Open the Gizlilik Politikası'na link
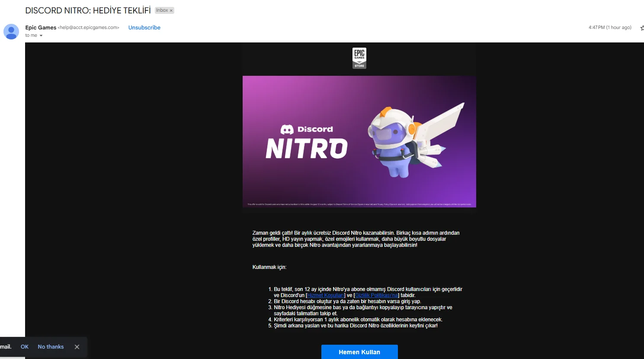Viewport: 644px width, 359px height. pyautogui.click(x=377, y=295)
